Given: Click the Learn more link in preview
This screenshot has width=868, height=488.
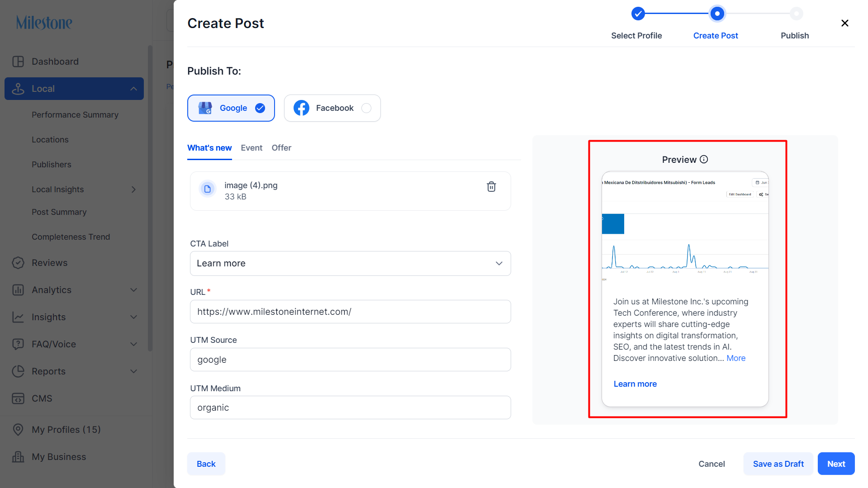Looking at the screenshot, I should [635, 384].
